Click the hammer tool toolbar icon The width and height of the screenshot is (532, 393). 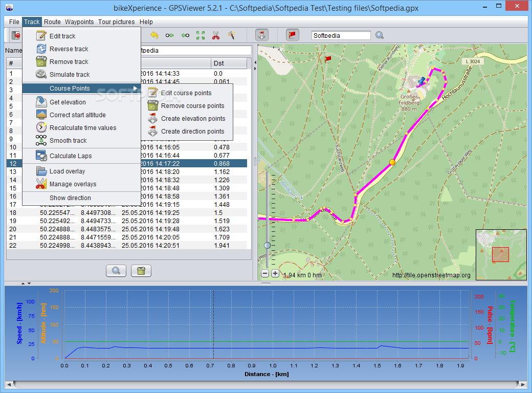(x=231, y=35)
